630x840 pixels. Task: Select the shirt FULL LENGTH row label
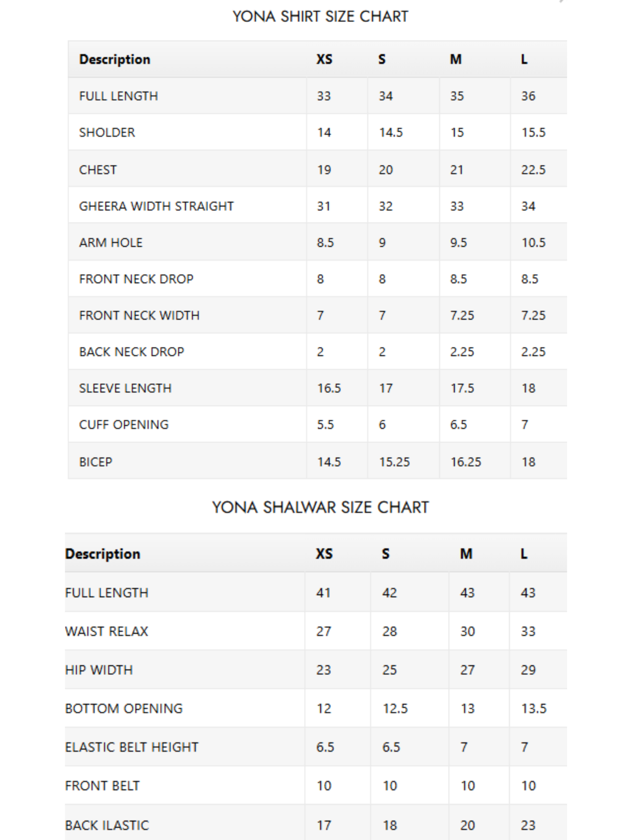[119, 96]
